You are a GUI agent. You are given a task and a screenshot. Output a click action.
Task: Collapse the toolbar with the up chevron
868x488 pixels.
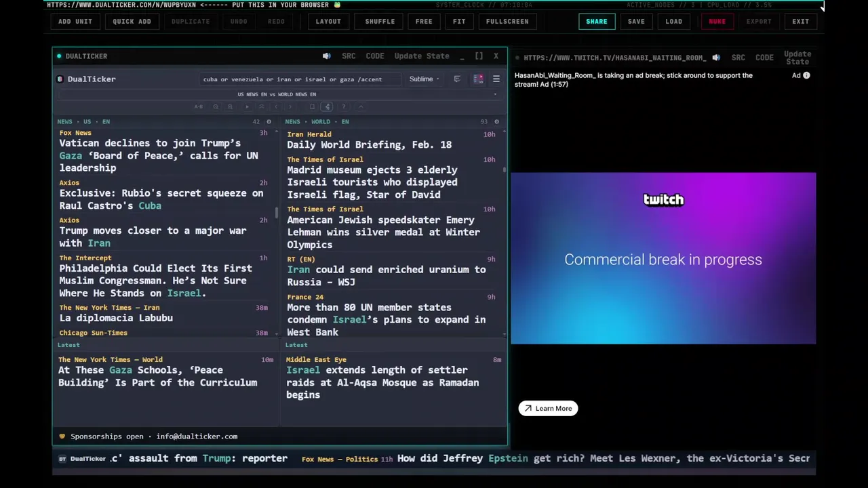point(361,106)
